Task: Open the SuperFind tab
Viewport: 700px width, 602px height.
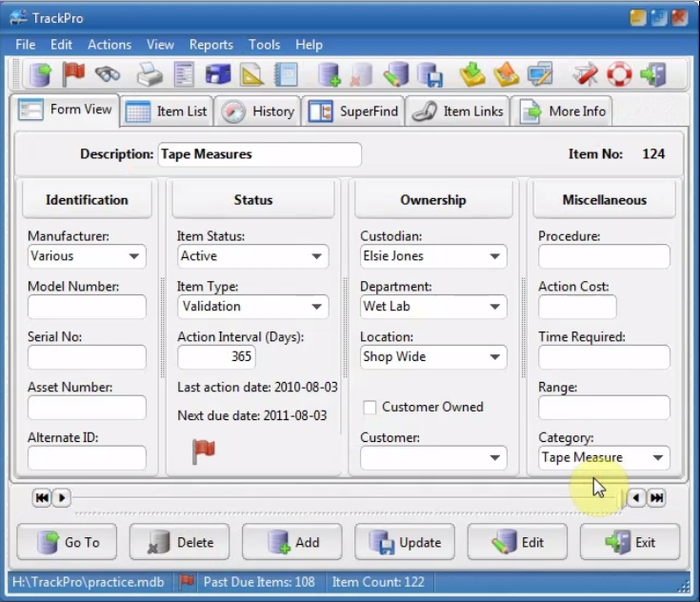Action: (353, 111)
